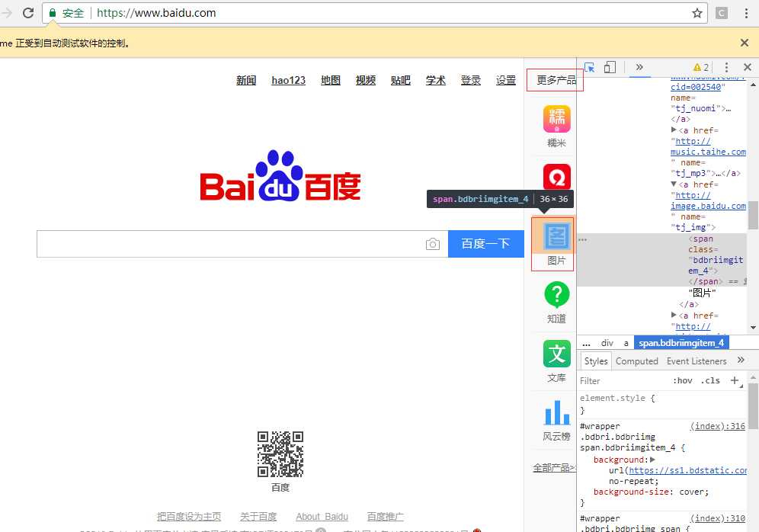Open Nuomi product icon
This screenshot has width=759, height=532.
(556, 119)
